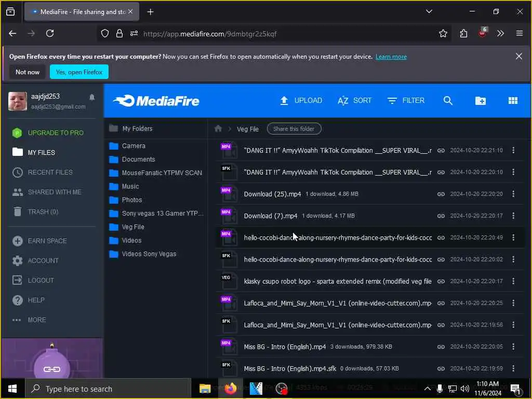The image size is (532, 399).
Task: Select the Veg File folder in tree
Action: coord(127,227)
